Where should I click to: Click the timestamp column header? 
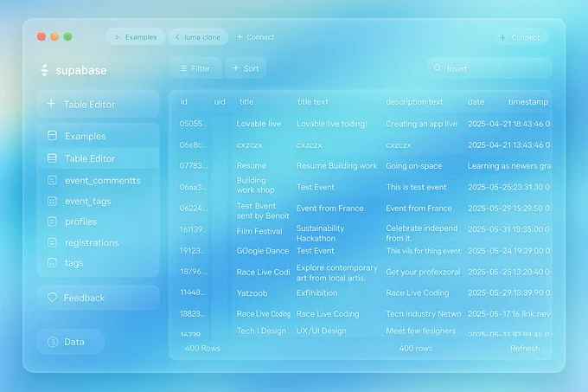[x=528, y=101]
